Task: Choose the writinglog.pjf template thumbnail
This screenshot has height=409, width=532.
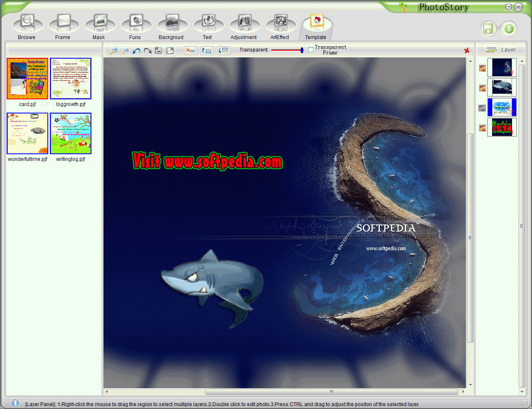Action: pyautogui.click(x=71, y=133)
